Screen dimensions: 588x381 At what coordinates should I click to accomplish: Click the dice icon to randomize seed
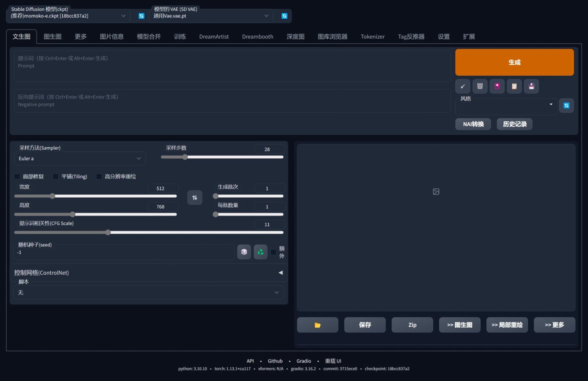244,252
